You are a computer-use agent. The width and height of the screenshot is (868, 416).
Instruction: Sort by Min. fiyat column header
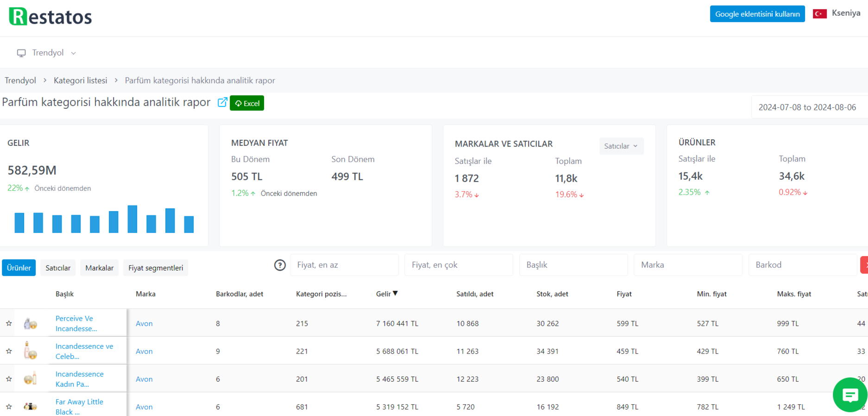[711, 294]
